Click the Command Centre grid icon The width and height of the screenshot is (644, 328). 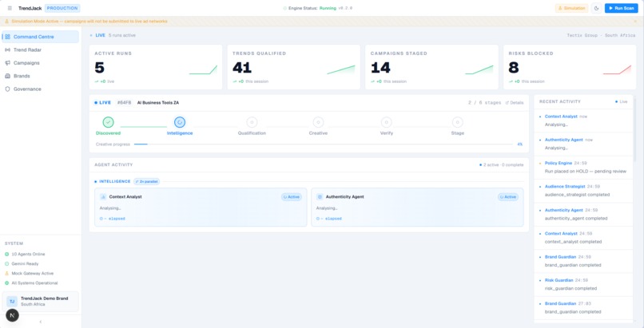pos(7,37)
